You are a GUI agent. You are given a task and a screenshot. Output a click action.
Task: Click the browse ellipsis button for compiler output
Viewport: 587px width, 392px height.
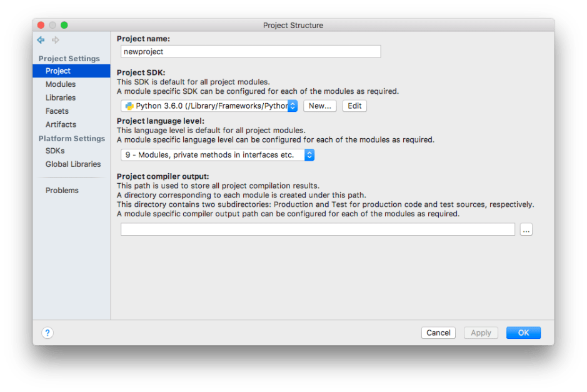[526, 230]
